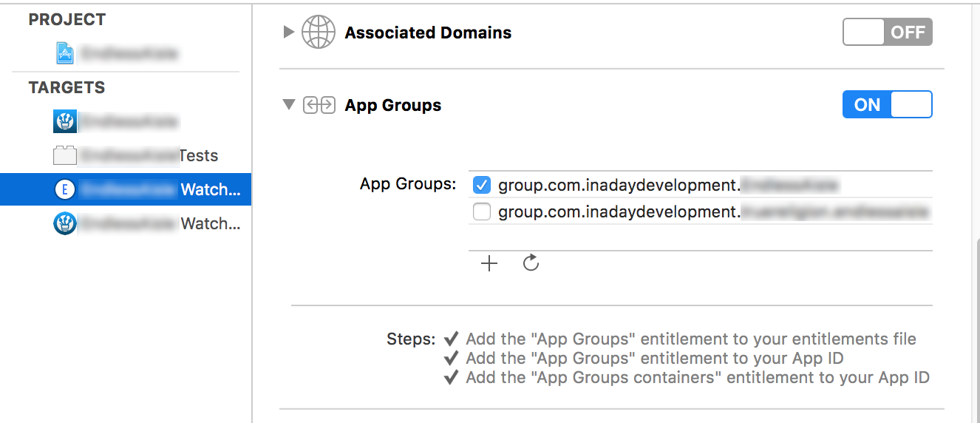Expand the Associated Domains section

289,33
